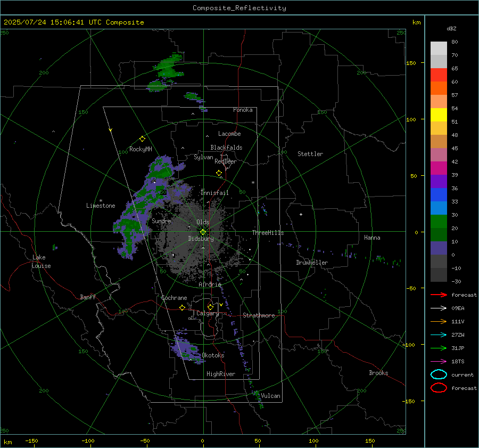Pick the blue 33-36 dBZ legend swatch
The height and width of the screenshot is (448, 479).
point(439,195)
